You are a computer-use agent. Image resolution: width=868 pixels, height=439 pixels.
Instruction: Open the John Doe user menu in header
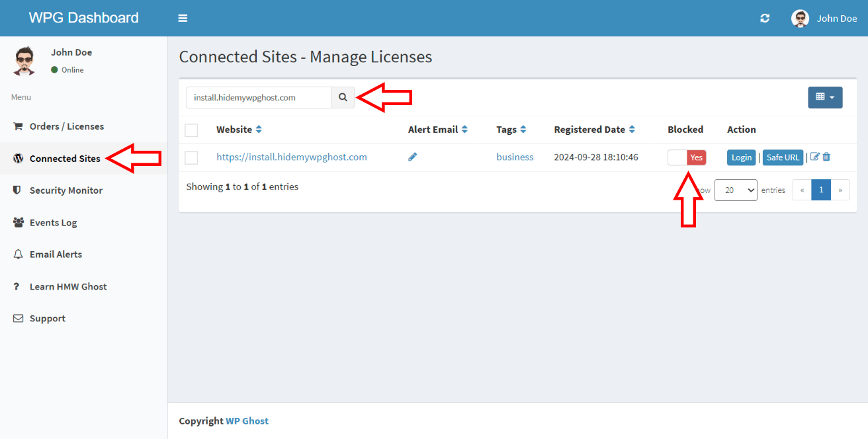pyautogui.click(x=824, y=19)
